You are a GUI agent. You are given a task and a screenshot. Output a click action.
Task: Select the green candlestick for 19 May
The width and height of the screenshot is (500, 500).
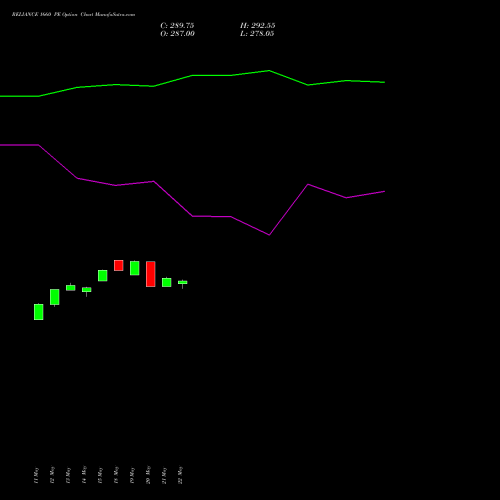(x=135, y=268)
